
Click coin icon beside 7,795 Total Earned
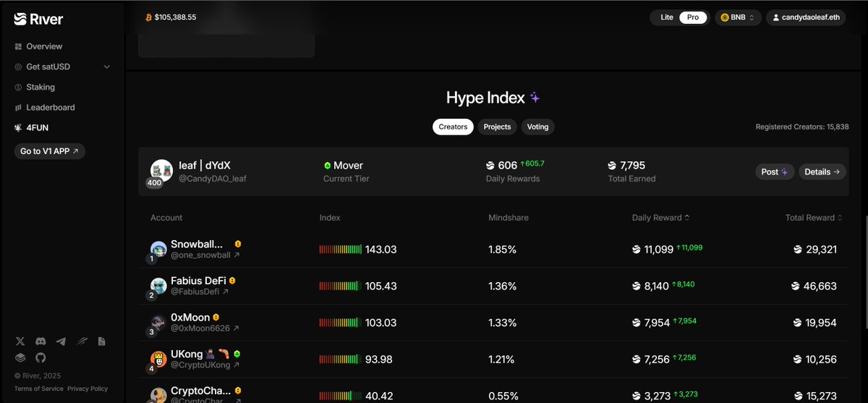[x=613, y=166]
